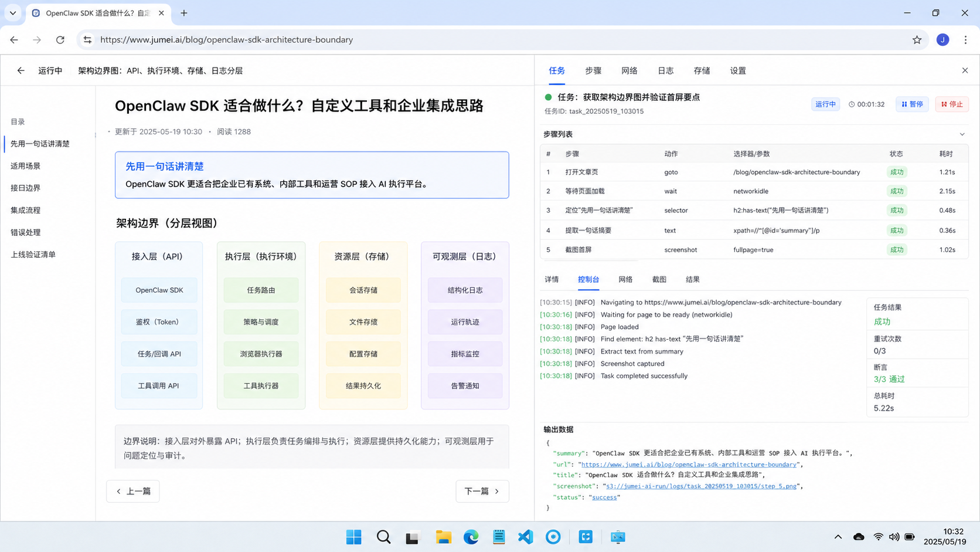Open Windows Search from the taskbar
This screenshot has width=980, height=552.
tap(383, 537)
